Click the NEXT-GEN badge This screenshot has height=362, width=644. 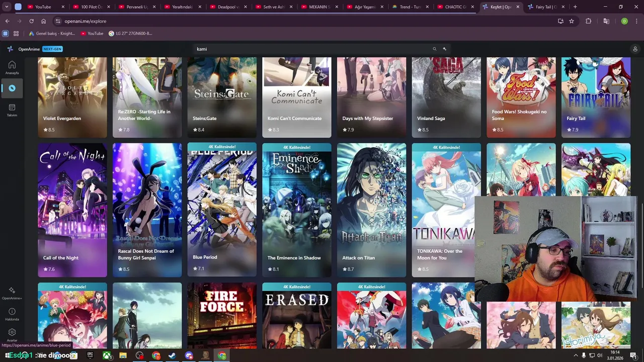click(52, 49)
